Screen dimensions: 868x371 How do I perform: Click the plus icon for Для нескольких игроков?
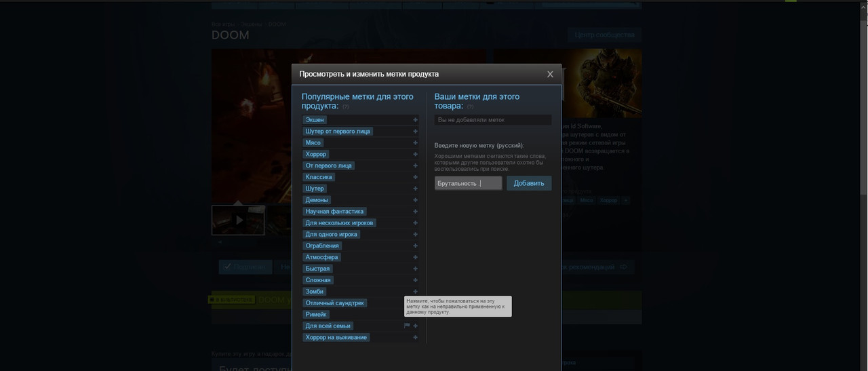416,223
